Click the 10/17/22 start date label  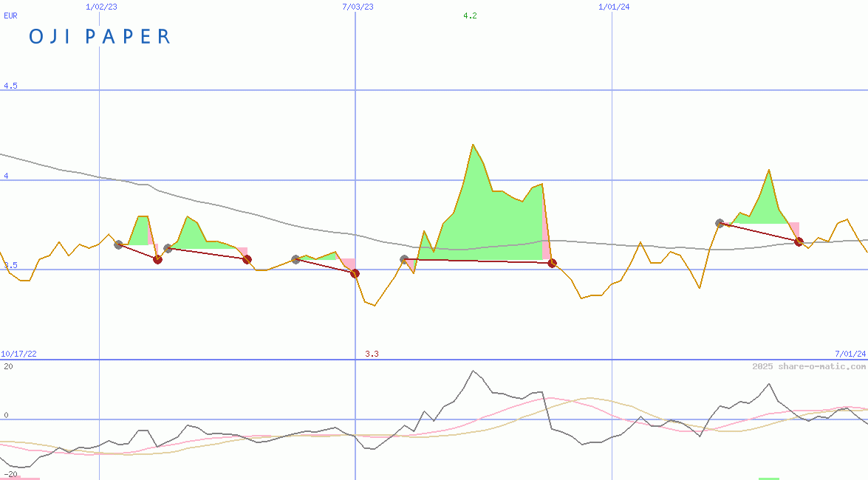pyautogui.click(x=19, y=354)
